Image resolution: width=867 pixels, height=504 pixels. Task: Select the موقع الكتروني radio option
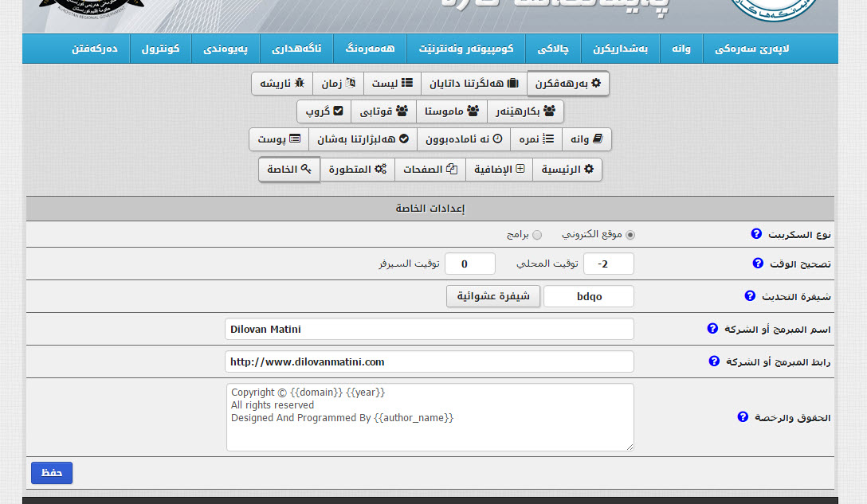(x=630, y=235)
